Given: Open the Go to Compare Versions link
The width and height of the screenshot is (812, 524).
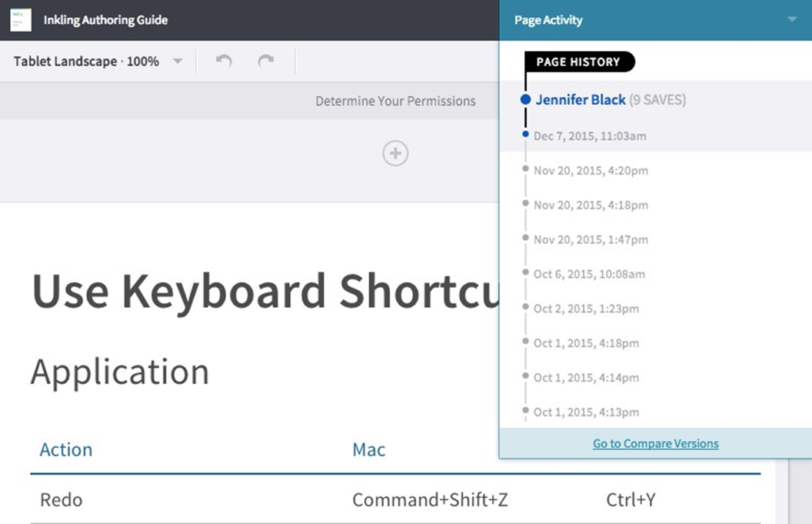Looking at the screenshot, I should [x=655, y=443].
